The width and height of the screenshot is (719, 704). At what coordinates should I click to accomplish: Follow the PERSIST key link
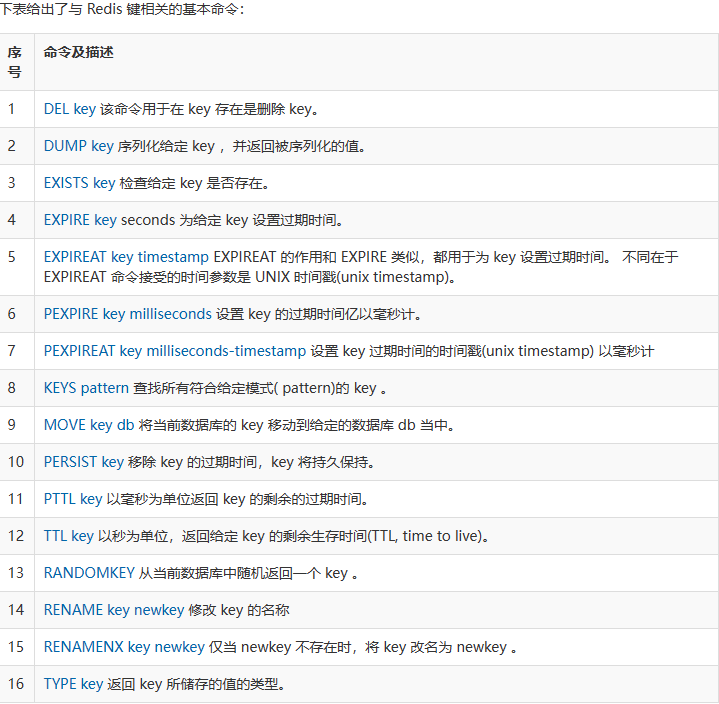84,462
